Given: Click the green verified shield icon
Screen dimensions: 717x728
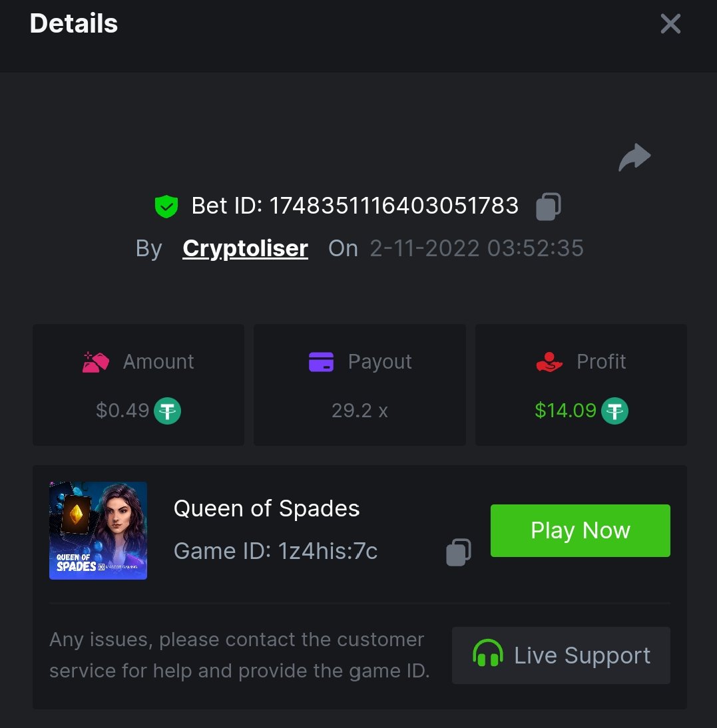Looking at the screenshot, I should click(166, 206).
